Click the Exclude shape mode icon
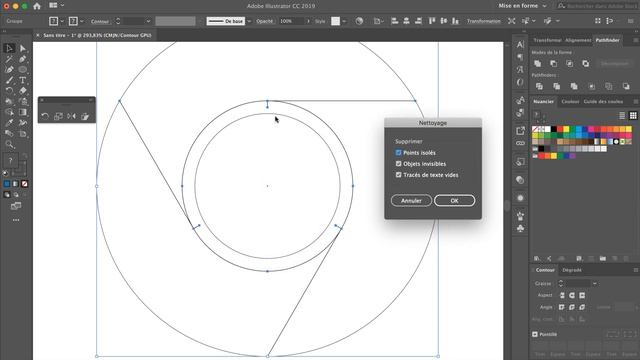640x360 pixels. pyautogui.click(x=585, y=64)
